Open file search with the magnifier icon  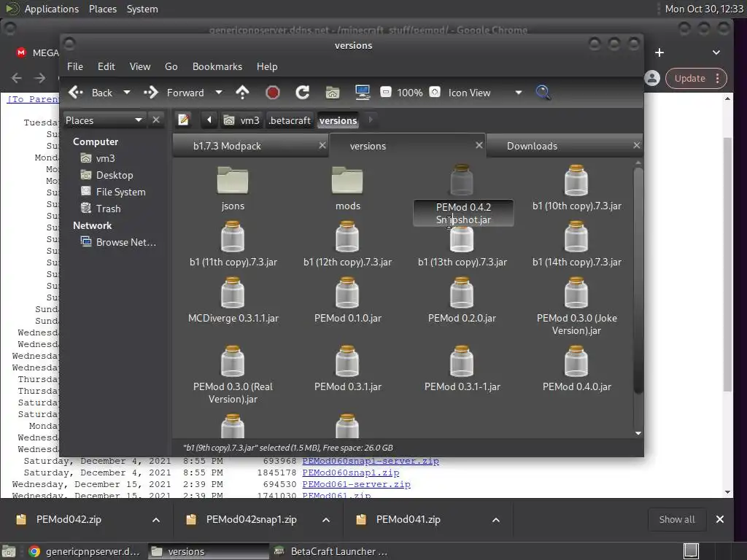pyautogui.click(x=543, y=93)
